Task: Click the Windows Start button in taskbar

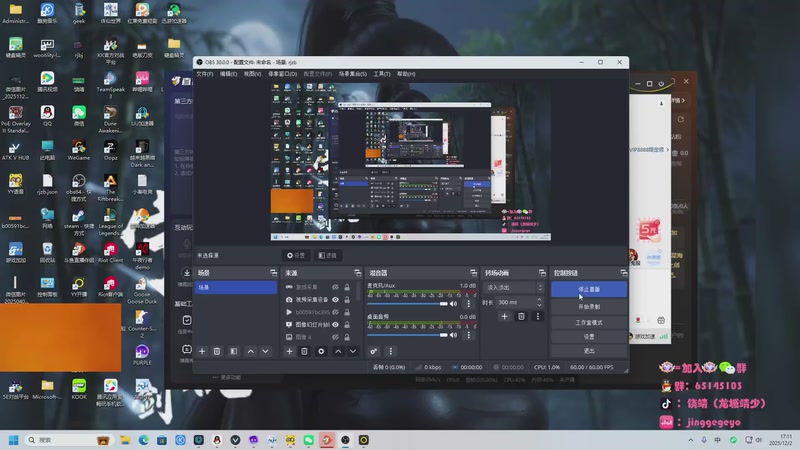Action: 14,440
